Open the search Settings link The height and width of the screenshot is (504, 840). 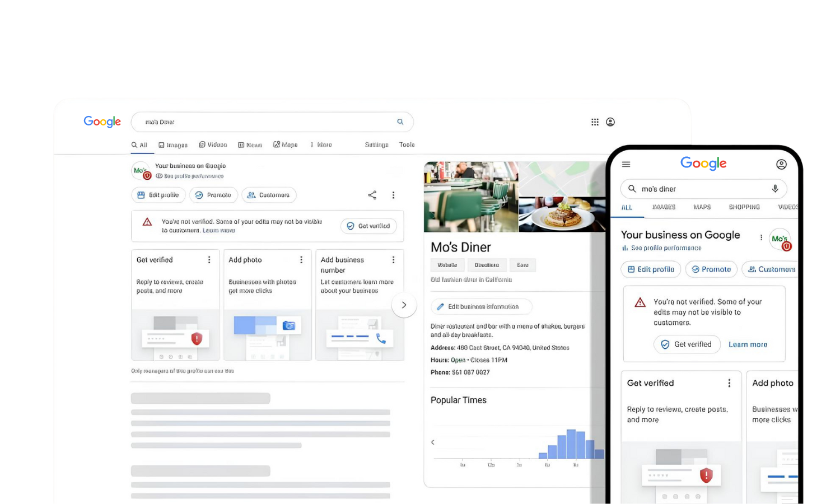[x=376, y=144]
